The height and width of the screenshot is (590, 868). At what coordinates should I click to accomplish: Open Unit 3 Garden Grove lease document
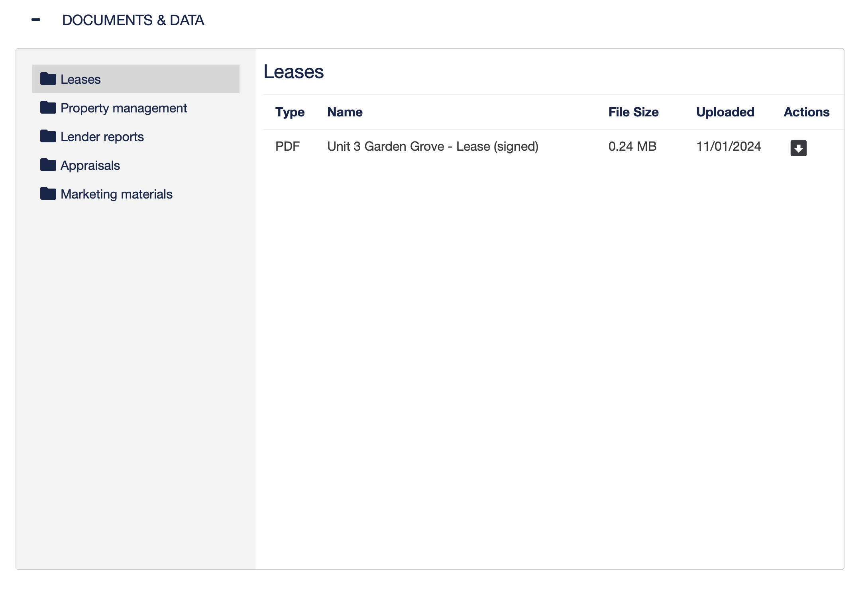click(432, 146)
